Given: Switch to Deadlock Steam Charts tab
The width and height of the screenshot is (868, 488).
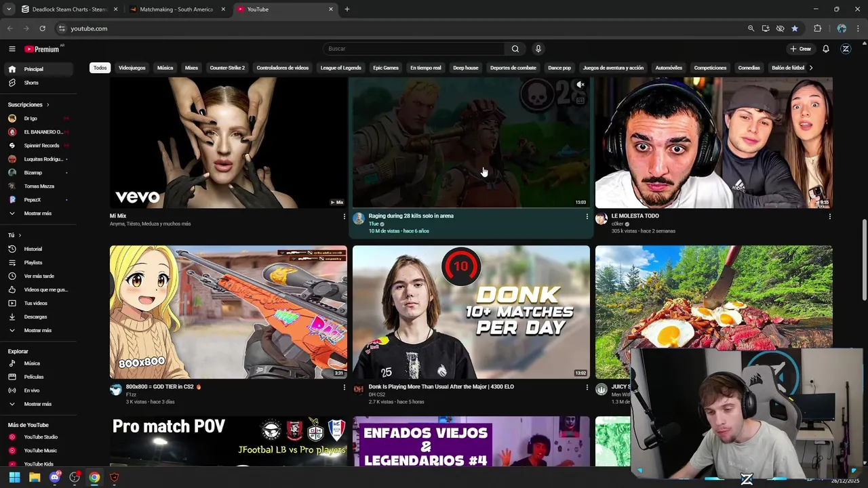Looking at the screenshot, I should point(69,9).
